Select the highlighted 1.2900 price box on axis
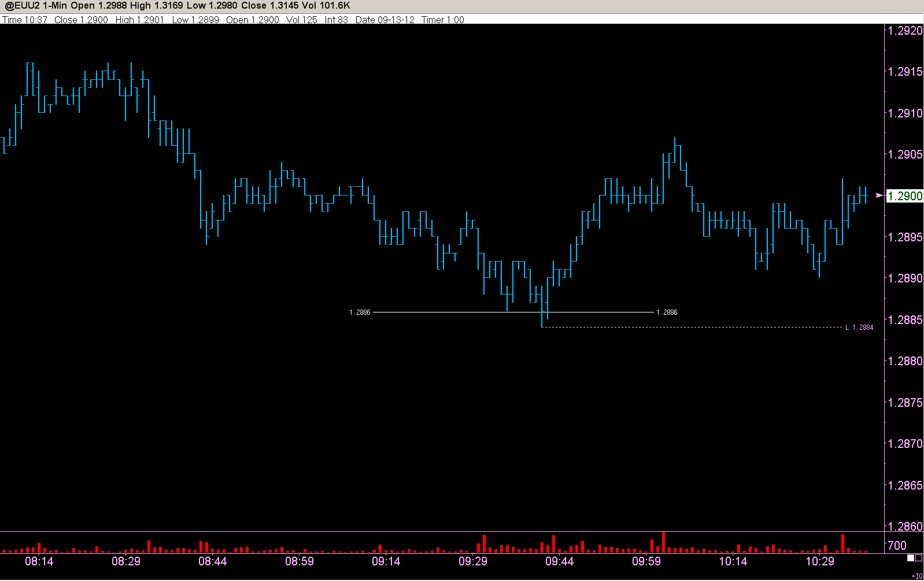 905,196
